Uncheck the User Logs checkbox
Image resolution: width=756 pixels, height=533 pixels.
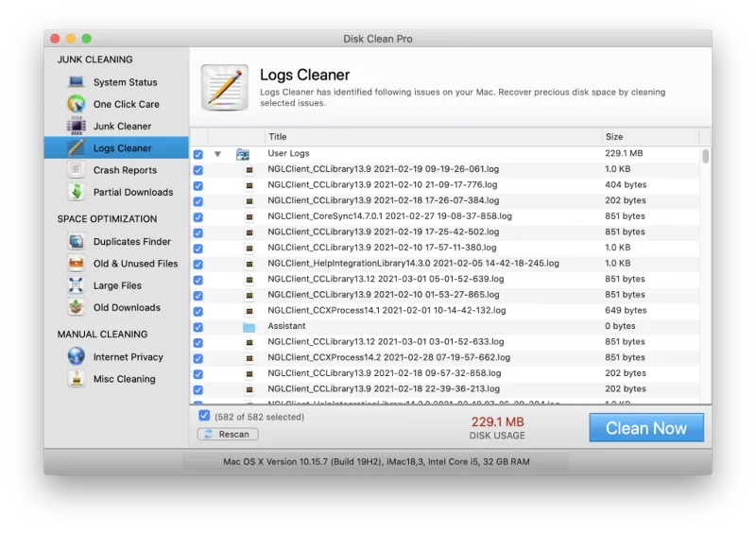coord(198,154)
